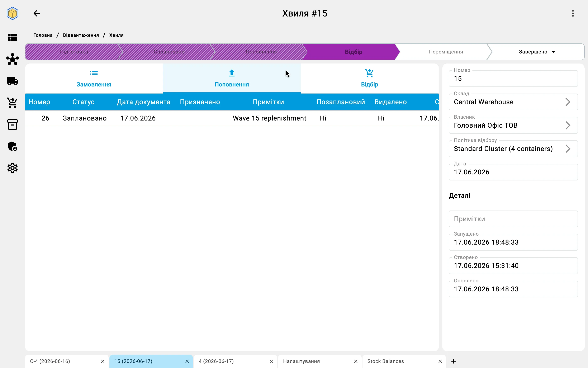Screen dimensions: 588x368
Task: Select the Відбір status step
Action: click(354, 52)
